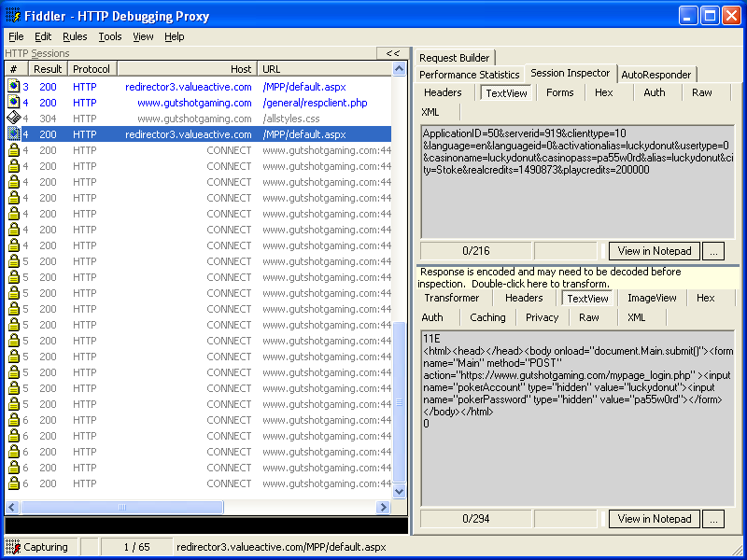Show the request Raw tab
This screenshot has width=747, height=560.
point(702,92)
